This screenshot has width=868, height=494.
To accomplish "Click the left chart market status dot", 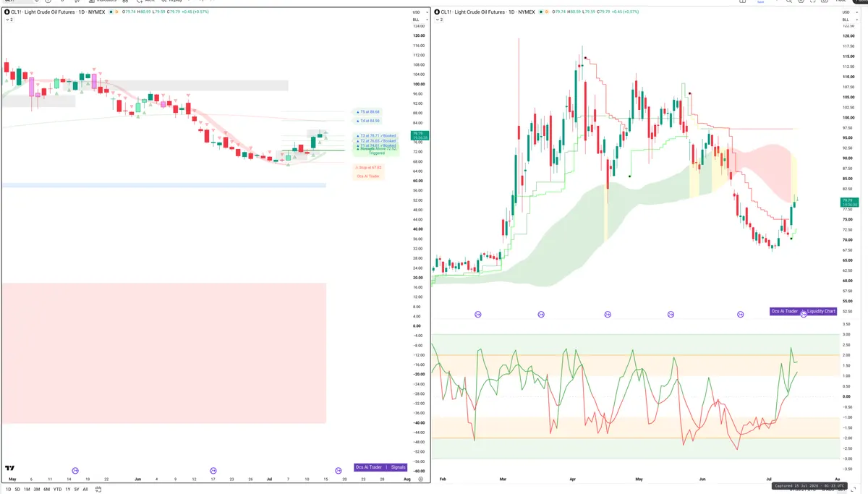I will [x=110, y=12].
